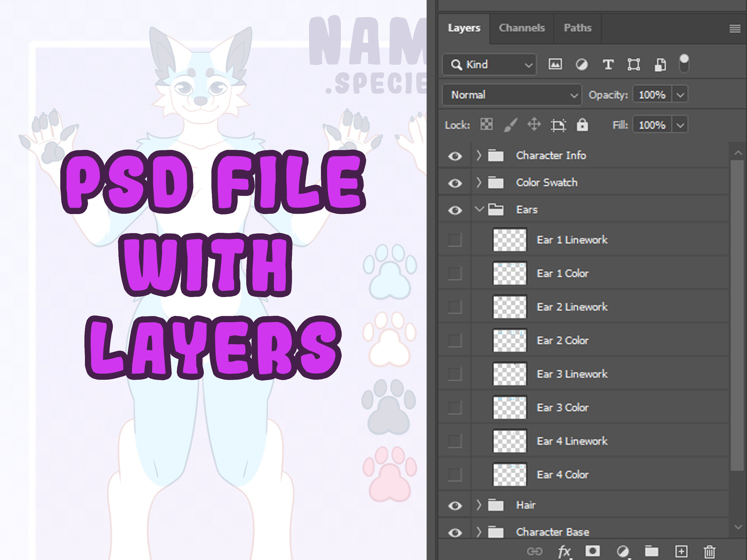Filter for adjustment layers icon
747x560 pixels.
click(581, 64)
